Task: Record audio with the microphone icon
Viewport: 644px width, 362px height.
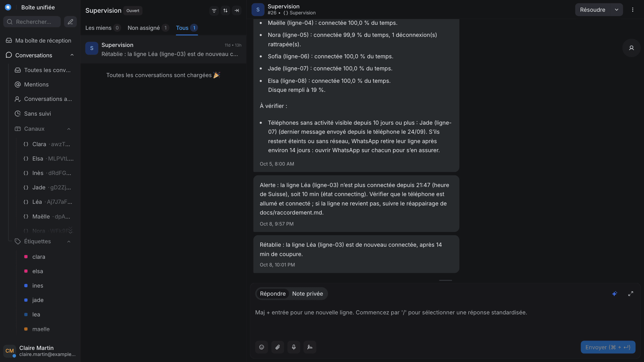Action: (x=294, y=347)
